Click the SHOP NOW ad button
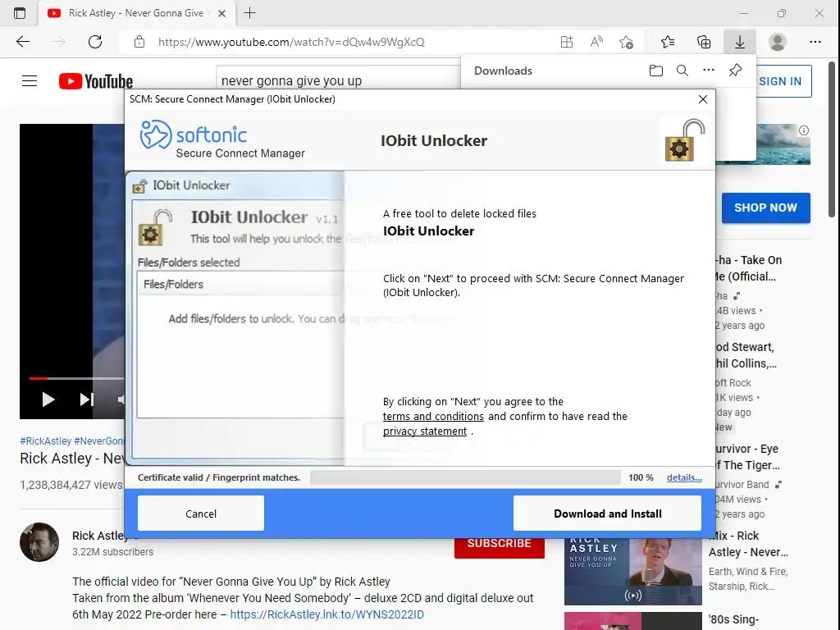Screen dimensions: 840x630 coord(765,208)
